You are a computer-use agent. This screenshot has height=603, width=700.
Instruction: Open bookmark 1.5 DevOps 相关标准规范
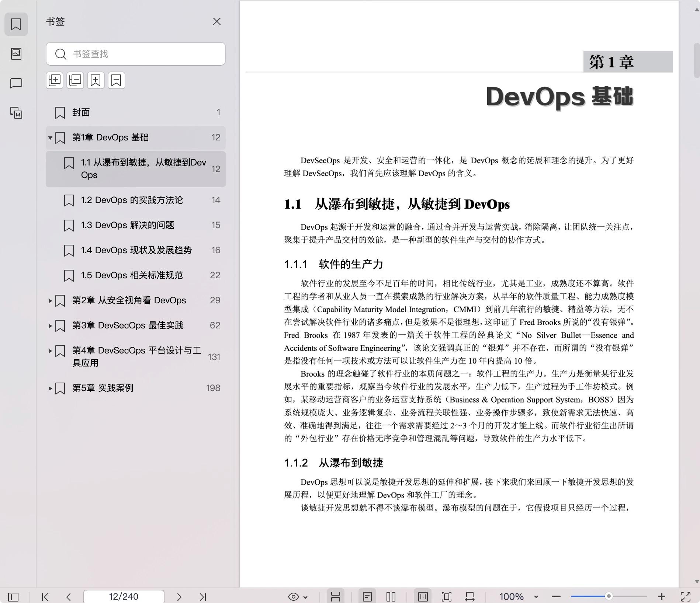coord(136,275)
